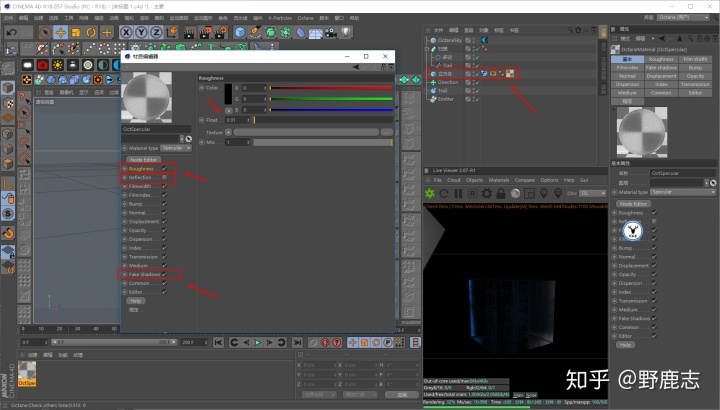Open Live Viewer settings gear
This screenshot has height=410, width=720.
[487, 193]
